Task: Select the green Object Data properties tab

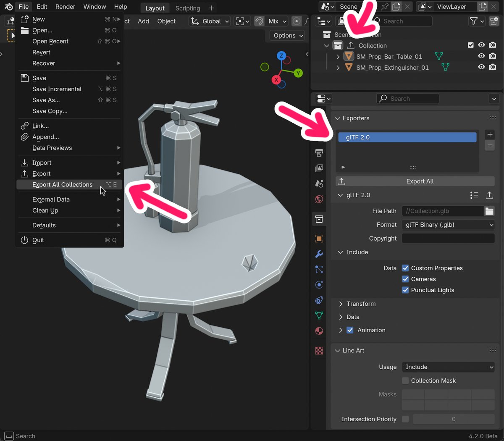Action: (319, 315)
